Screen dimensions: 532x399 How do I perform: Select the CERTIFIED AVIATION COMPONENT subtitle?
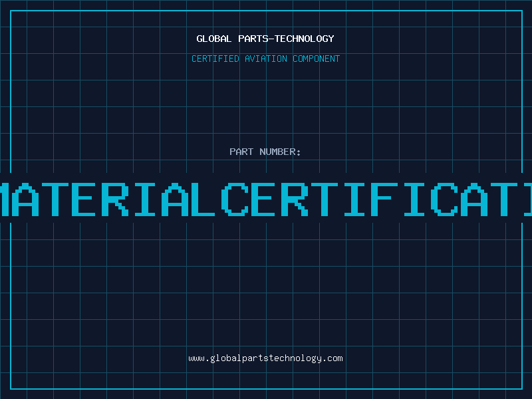pyautogui.click(x=265, y=59)
